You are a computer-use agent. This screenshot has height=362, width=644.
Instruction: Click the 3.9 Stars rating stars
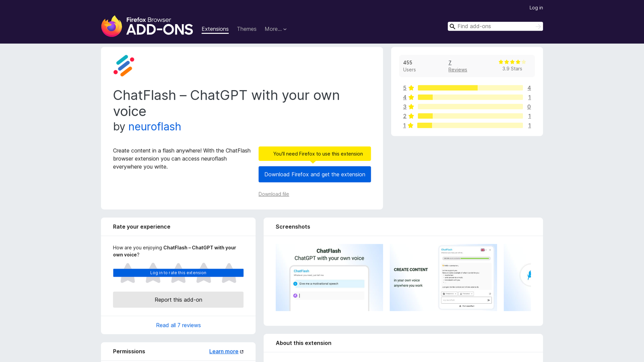click(x=512, y=62)
